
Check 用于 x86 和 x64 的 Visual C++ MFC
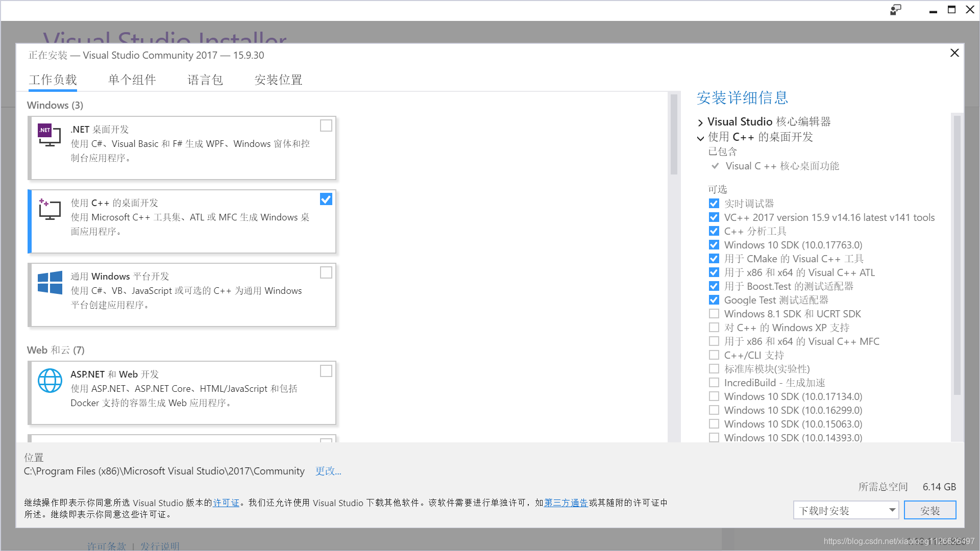click(x=714, y=341)
